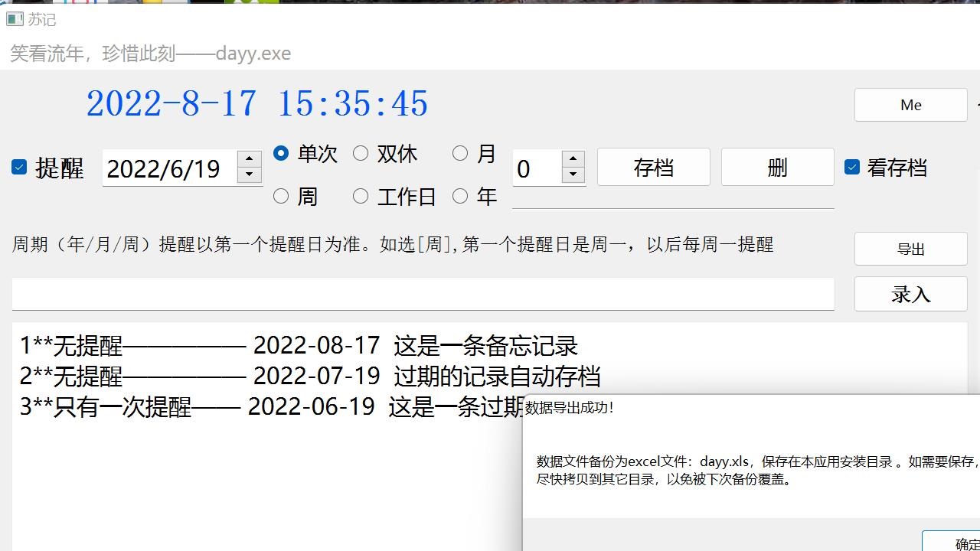Select the 年 yearly reminder option
980x551 pixels.
460,196
